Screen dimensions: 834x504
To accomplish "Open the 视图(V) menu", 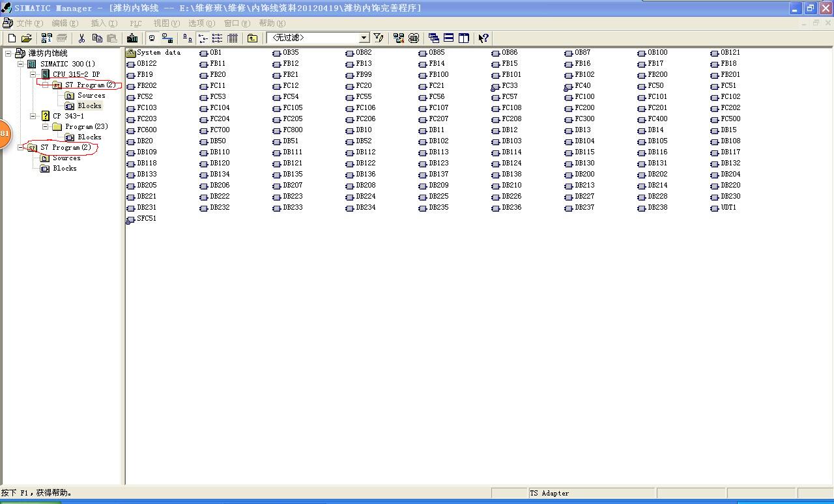I will [166, 23].
